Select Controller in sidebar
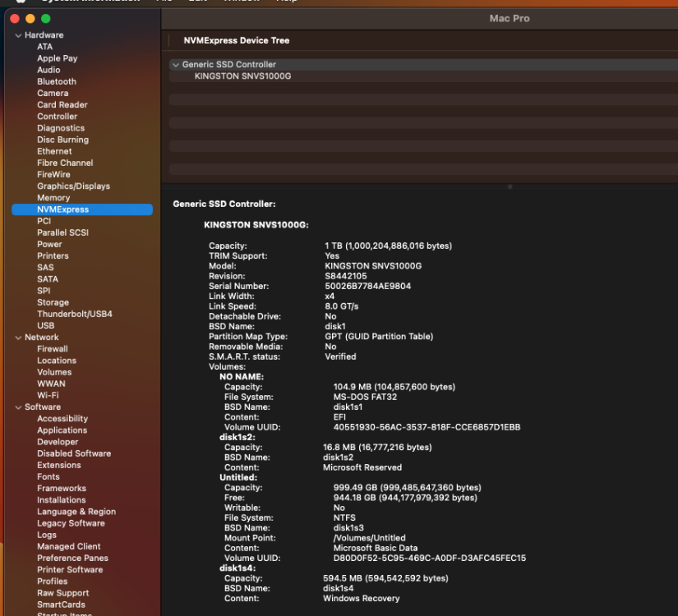Screen dimensions: 678x616 pos(57,117)
